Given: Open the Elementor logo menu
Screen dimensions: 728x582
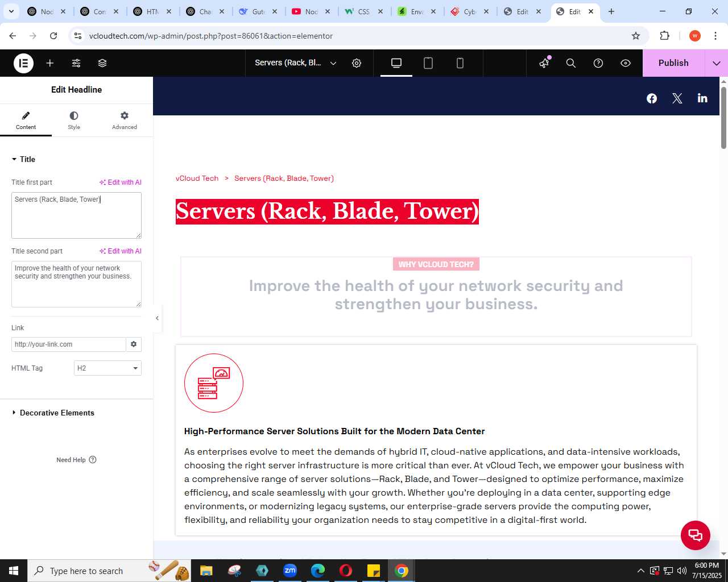Looking at the screenshot, I should pos(23,63).
